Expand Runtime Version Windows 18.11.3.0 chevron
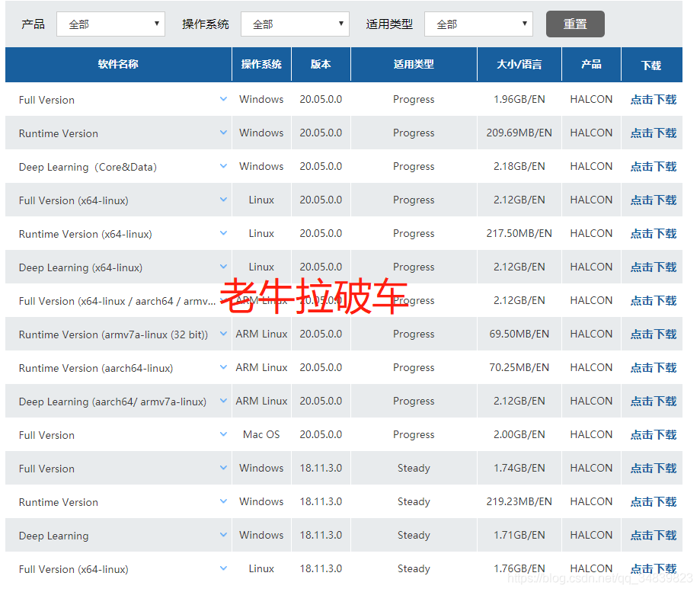 click(x=224, y=501)
